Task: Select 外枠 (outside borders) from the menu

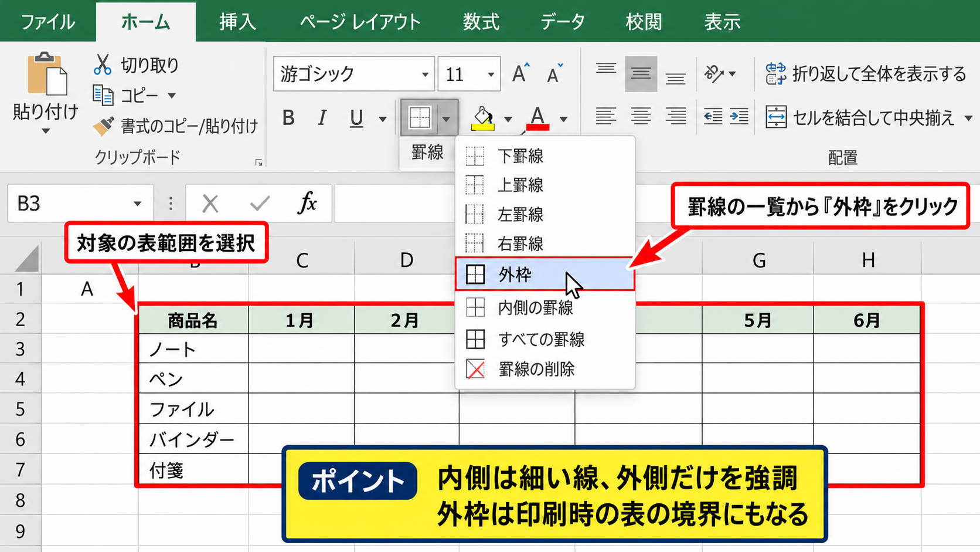Action: coord(545,274)
